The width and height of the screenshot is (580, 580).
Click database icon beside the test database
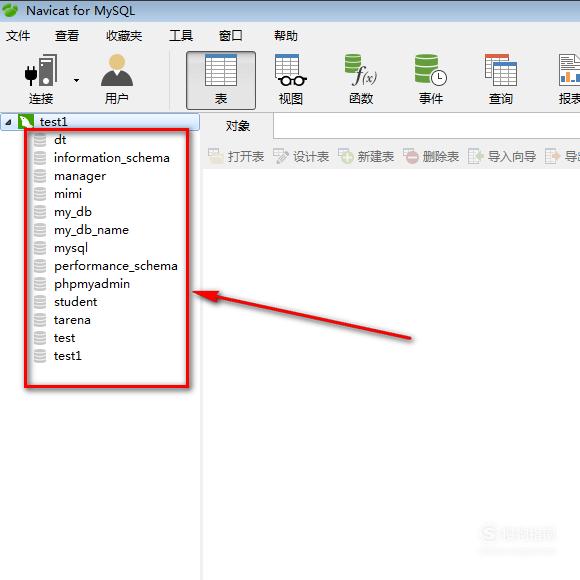coord(40,338)
